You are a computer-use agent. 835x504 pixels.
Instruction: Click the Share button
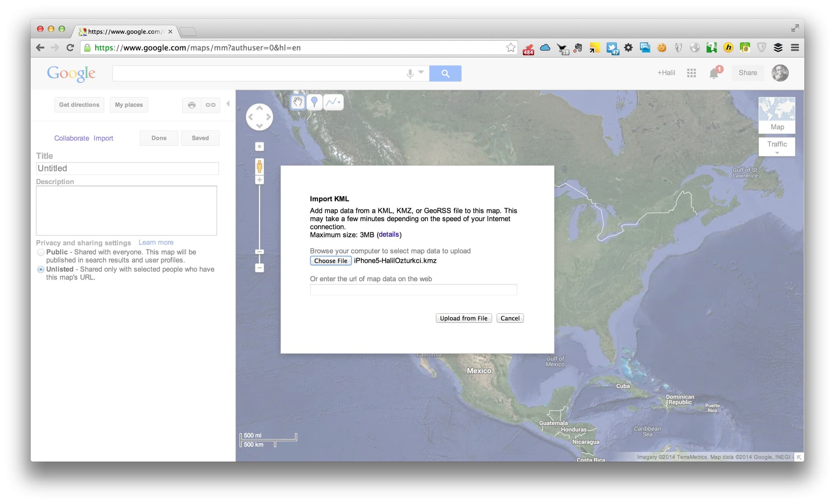[748, 73]
